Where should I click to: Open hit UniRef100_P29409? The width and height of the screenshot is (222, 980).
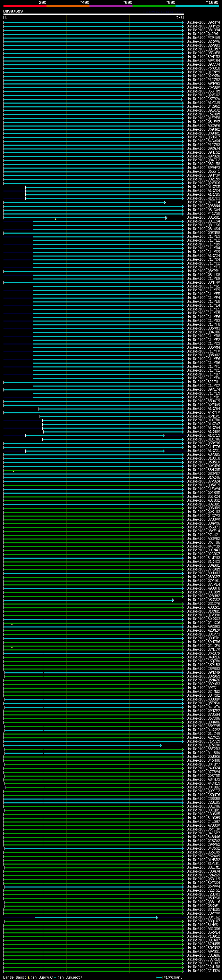pos(203,38)
